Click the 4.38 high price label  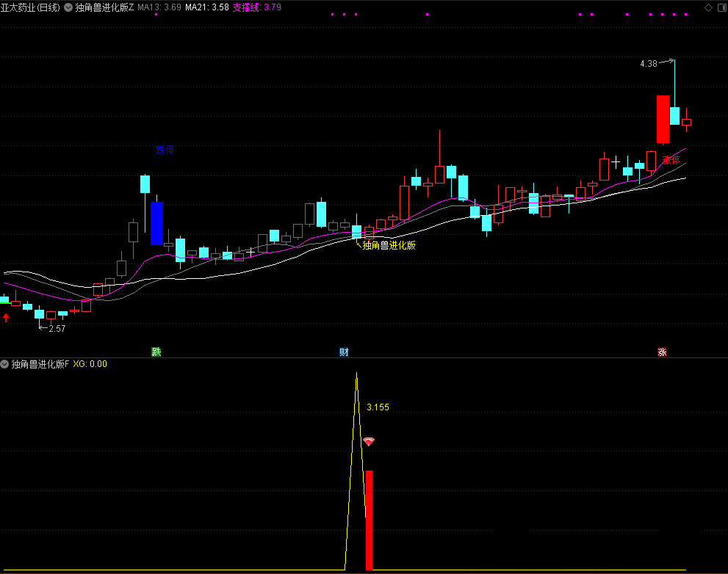coord(648,64)
